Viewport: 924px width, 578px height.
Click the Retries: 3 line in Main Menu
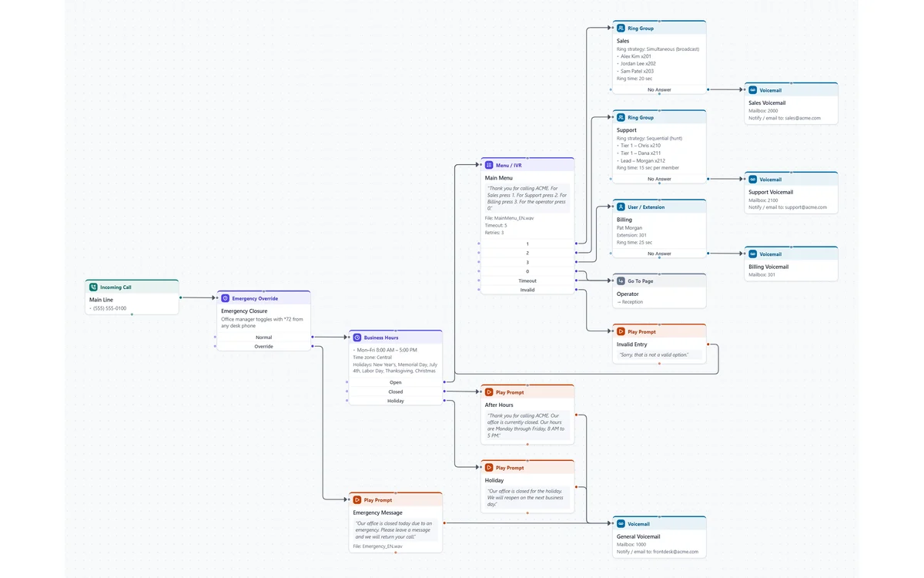(x=494, y=232)
